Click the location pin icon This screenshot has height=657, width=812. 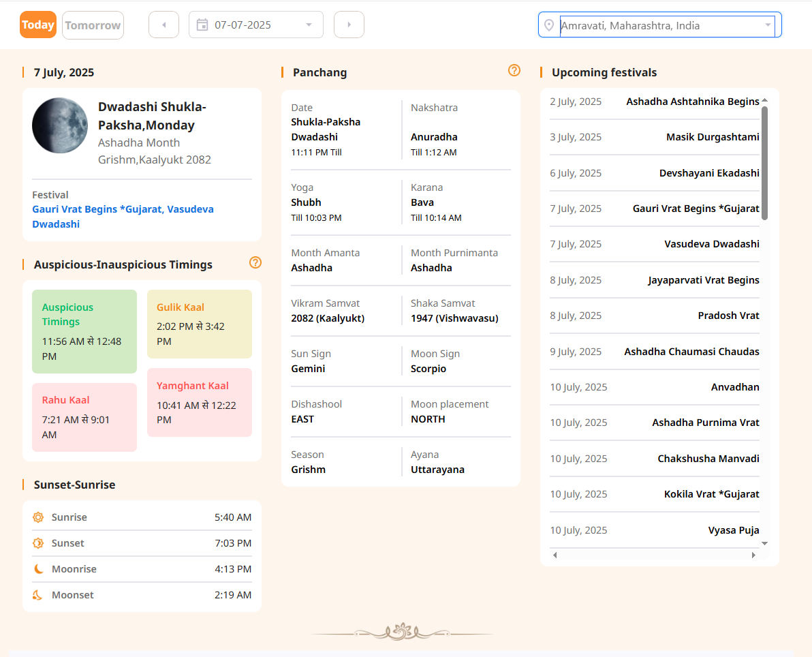pos(549,25)
